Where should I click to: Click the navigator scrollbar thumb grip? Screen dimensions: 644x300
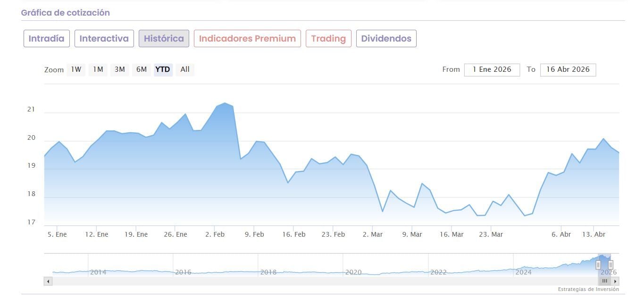click(x=605, y=281)
